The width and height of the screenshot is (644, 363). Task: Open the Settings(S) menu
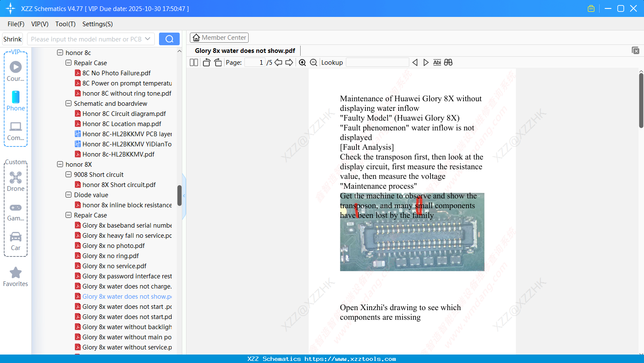point(98,24)
